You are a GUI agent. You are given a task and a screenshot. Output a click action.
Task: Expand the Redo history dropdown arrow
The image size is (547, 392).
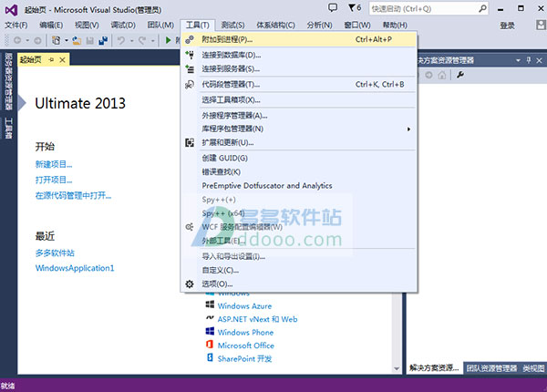(x=153, y=41)
